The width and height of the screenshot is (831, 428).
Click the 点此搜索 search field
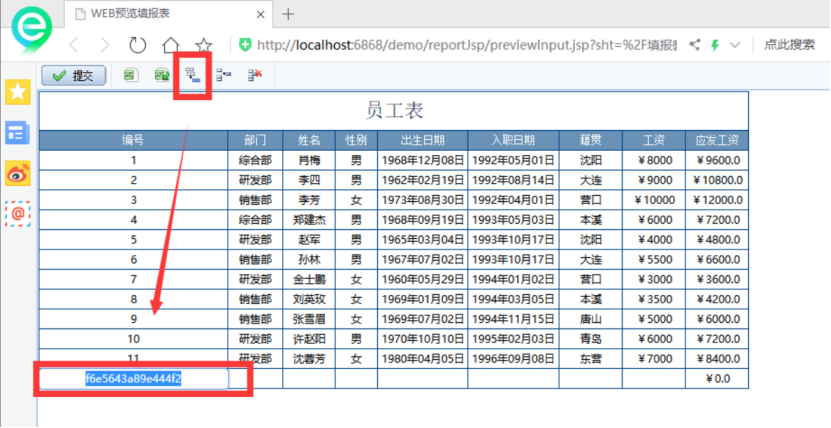(x=789, y=45)
